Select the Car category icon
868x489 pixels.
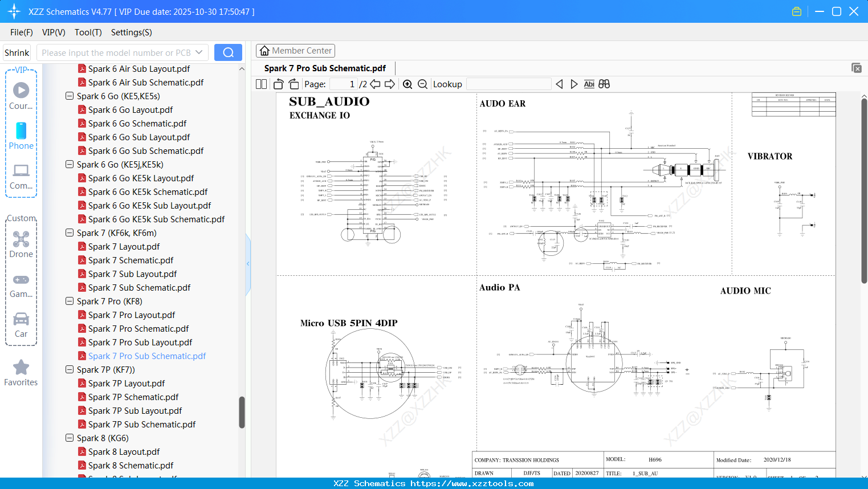click(x=21, y=319)
